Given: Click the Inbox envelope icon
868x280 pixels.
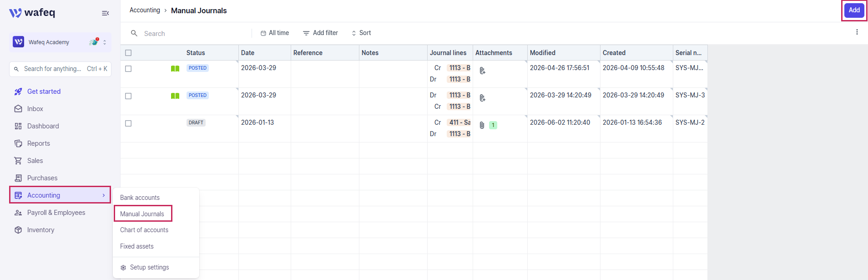Looking at the screenshot, I should pos(18,109).
